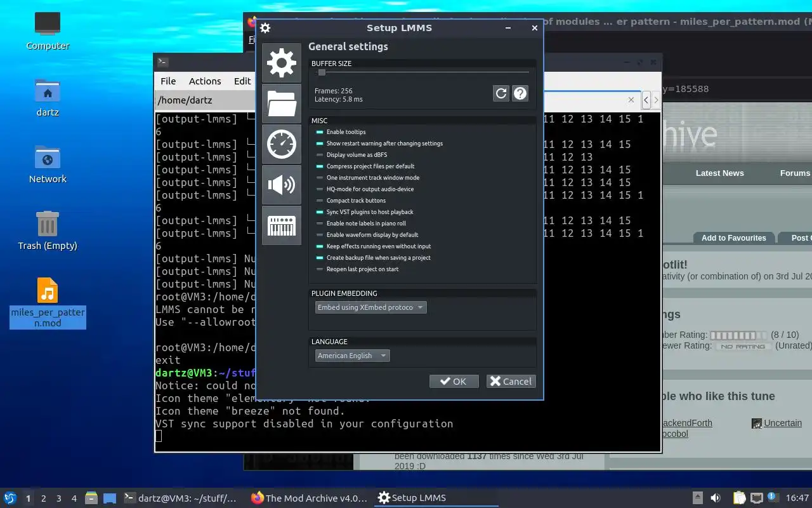Toggle Enable tooltips option
The image size is (812, 508).
341,132
